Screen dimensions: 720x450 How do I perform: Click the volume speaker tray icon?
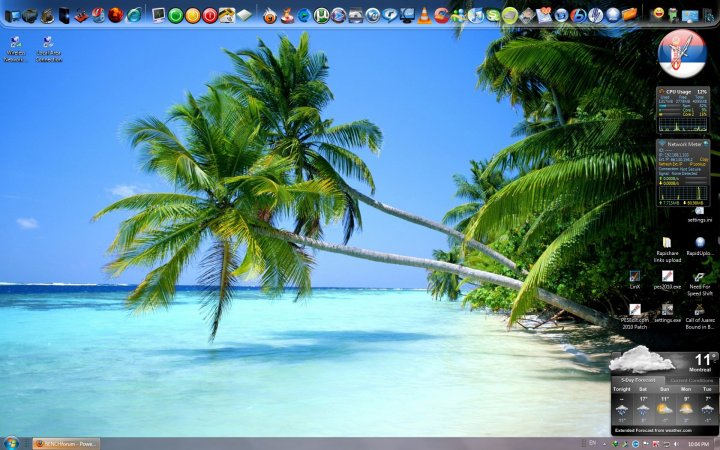coord(677,444)
